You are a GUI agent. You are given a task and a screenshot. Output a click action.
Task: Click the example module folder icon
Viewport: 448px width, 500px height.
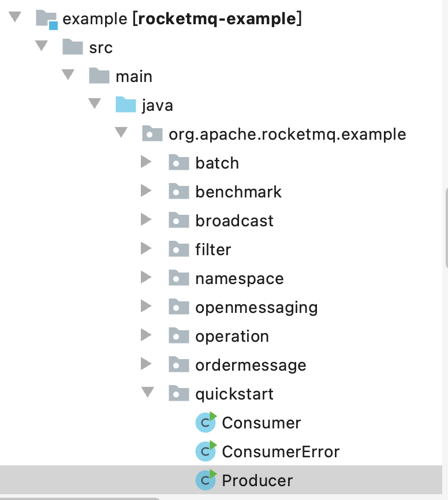(46, 19)
